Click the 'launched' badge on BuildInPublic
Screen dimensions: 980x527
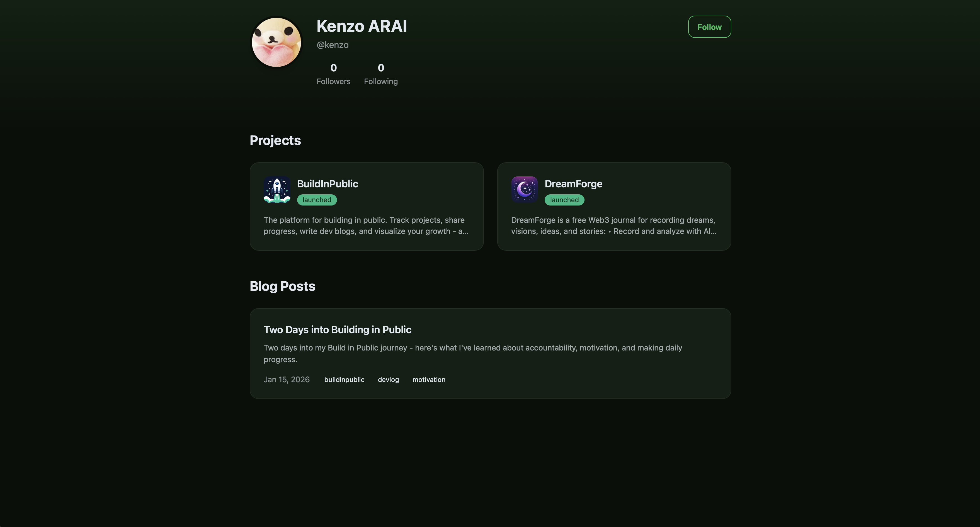point(317,199)
